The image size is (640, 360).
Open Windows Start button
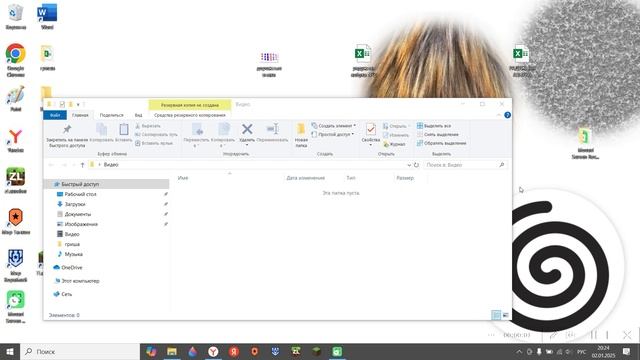10,351
